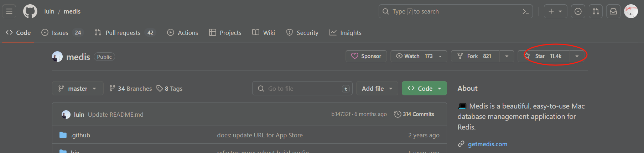Image resolution: width=644 pixels, height=153 pixels.
Task: Click the Go to file search field
Action: [302, 88]
